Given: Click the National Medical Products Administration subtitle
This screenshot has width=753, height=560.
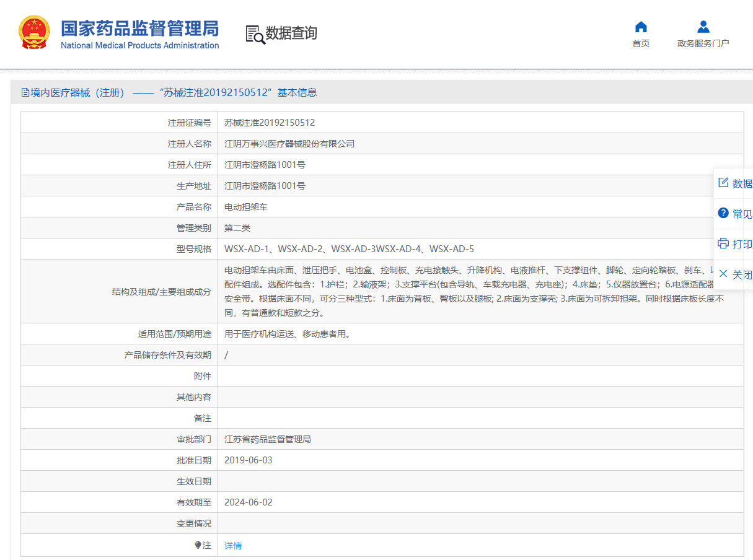Looking at the screenshot, I should [x=139, y=45].
